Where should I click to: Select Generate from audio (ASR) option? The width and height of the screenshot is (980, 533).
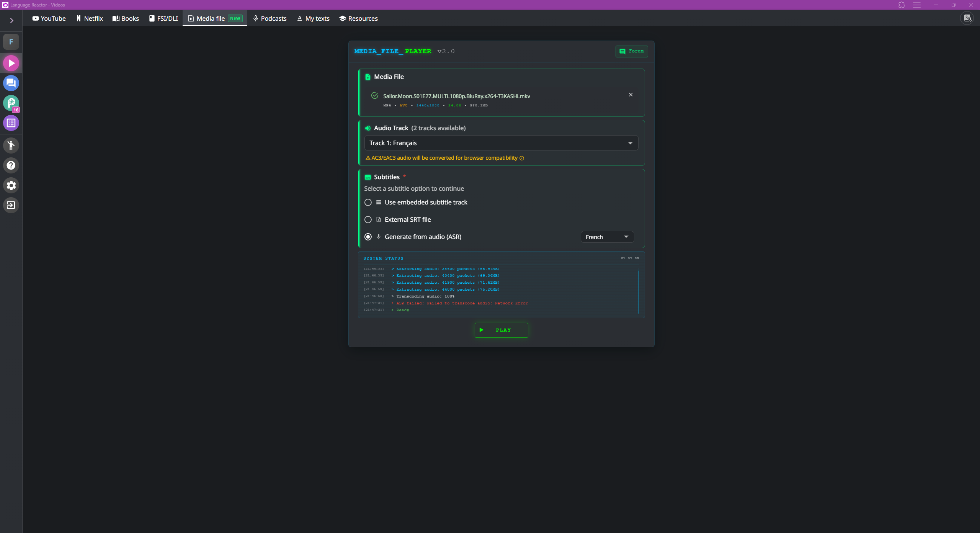(x=368, y=237)
